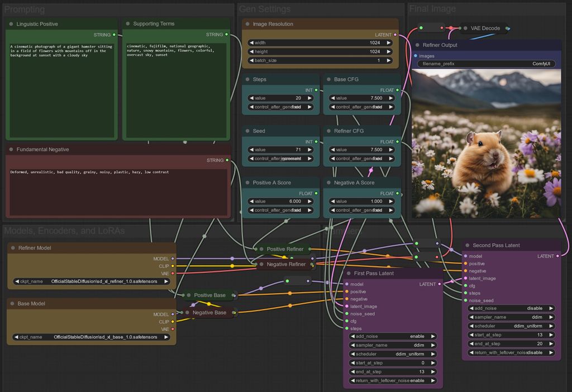The height and width of the screenshot is (392, 572).
Task: Click the VAE output port on Base Model
Action: coord(173,329)
